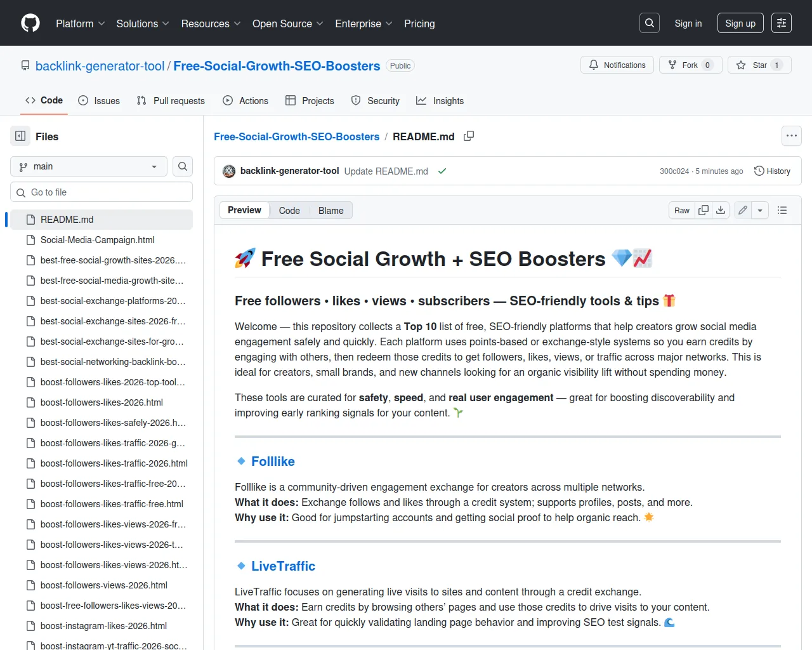Star this repository
812x650 pixels.
(x=752, y=65)
